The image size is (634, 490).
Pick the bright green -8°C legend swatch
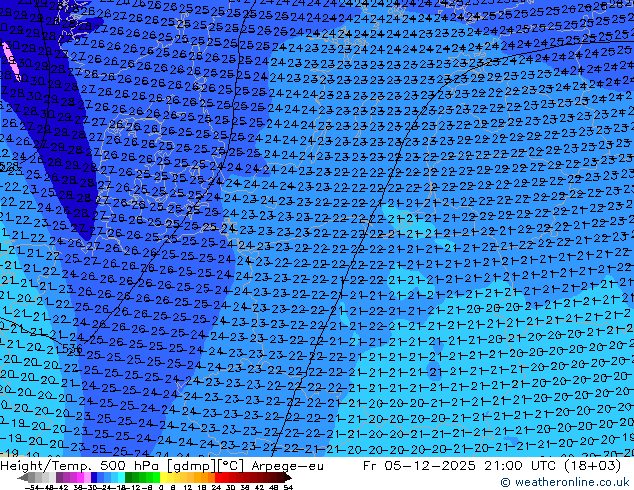(x=156, y=478)
